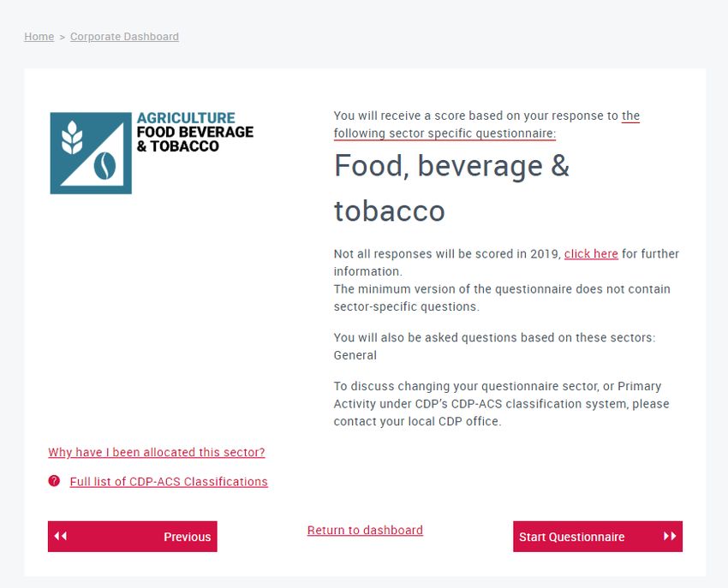Click the coffee bean icon in logo
Screen dimensions: 728x588
(105, 166)
